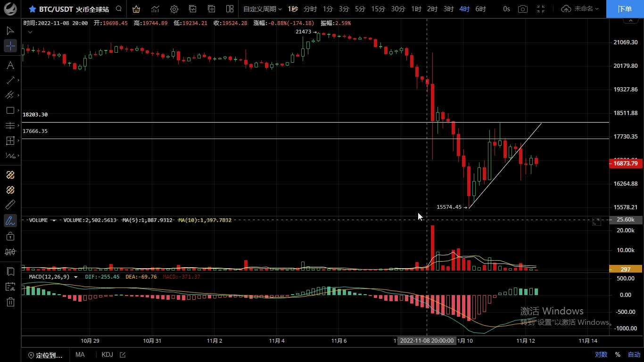The height and width of the screenshot is (362, 644).
Task: Select the 5分 interval
Action: tap(360, 9)
